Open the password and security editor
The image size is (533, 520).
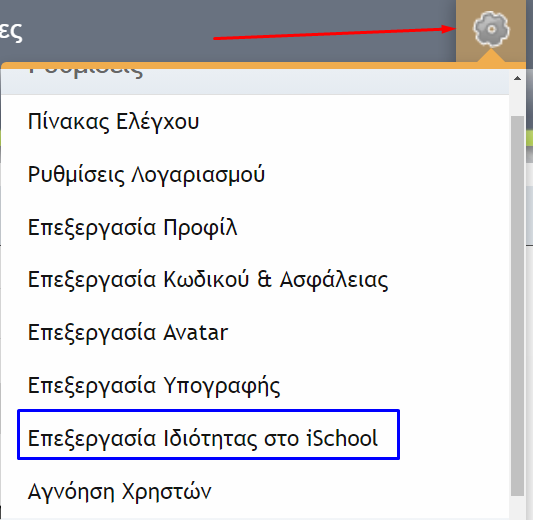208,280
